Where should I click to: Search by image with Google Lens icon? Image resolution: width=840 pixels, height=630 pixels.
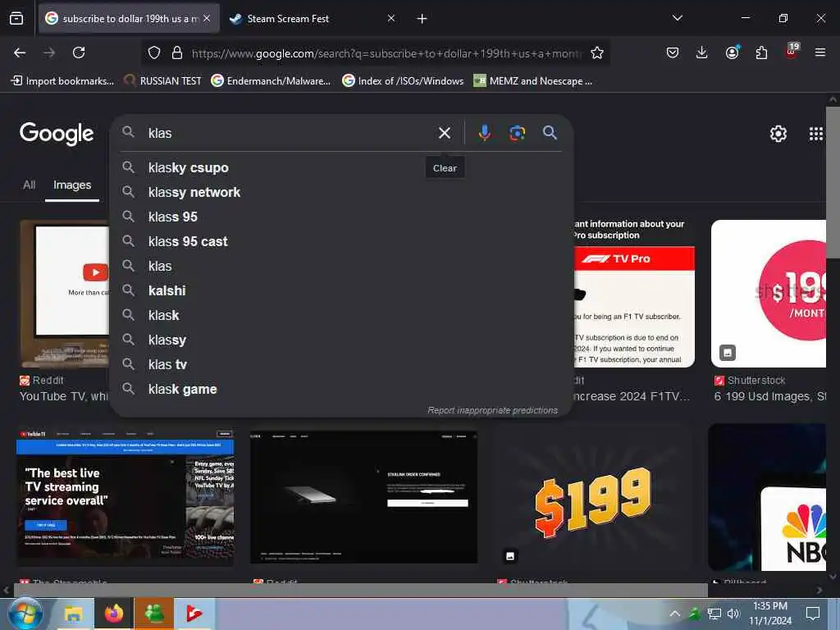click(517, 133)
